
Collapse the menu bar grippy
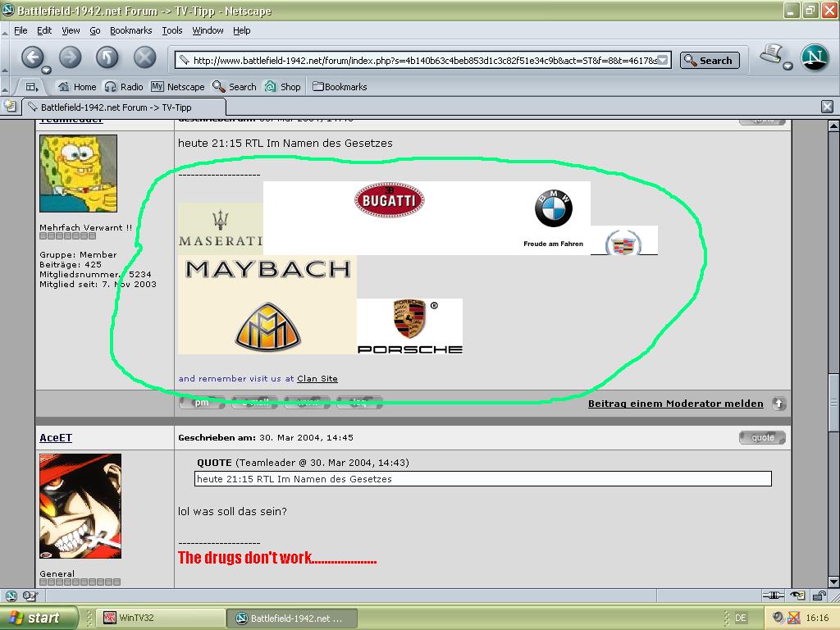click(x=4, y=31)
